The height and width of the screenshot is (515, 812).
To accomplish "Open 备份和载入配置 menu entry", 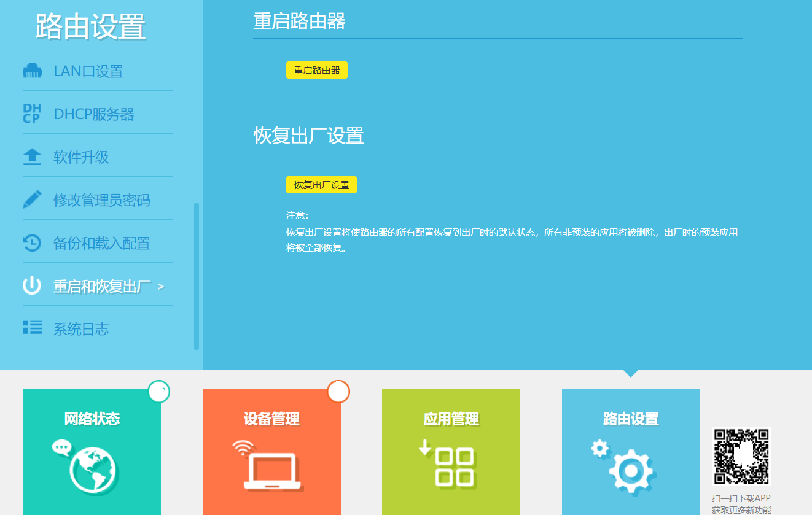I will point(101,243).
